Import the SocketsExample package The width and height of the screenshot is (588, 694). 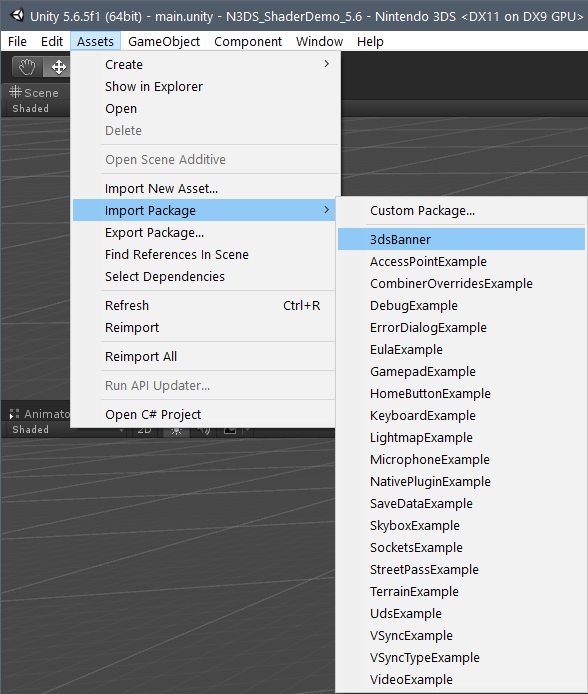pos(461,548)
